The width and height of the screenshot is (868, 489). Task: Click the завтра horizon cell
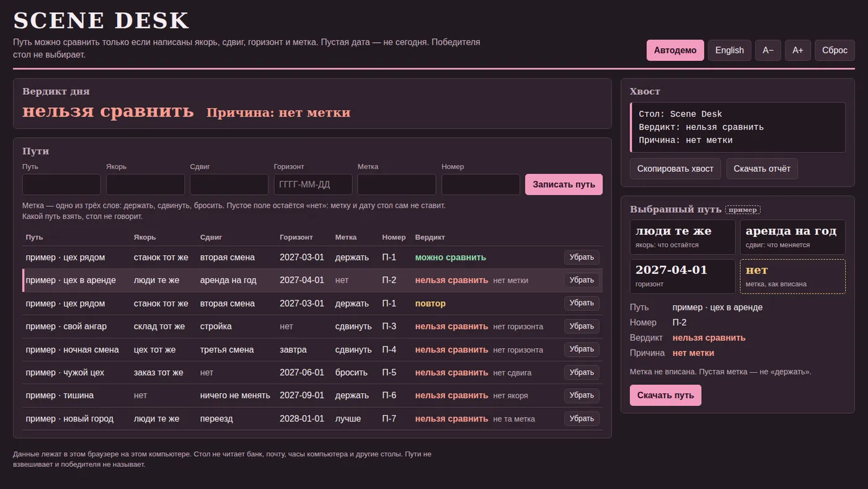(x=293, y=349)
